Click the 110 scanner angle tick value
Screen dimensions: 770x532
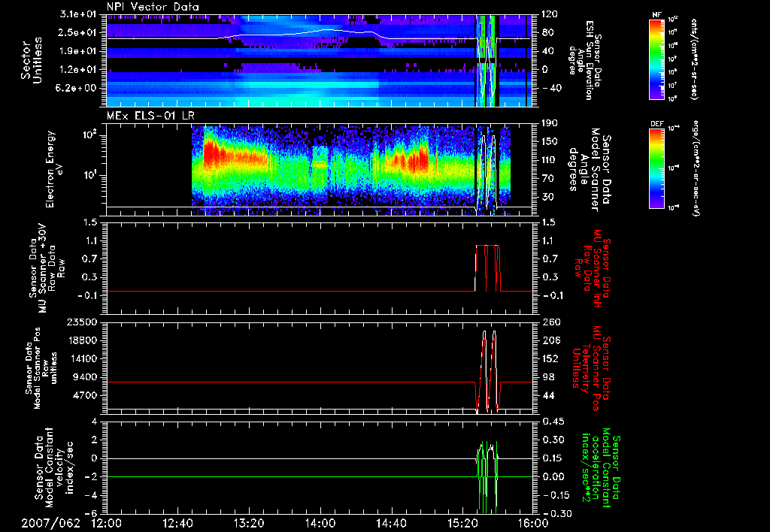[550, 160]
